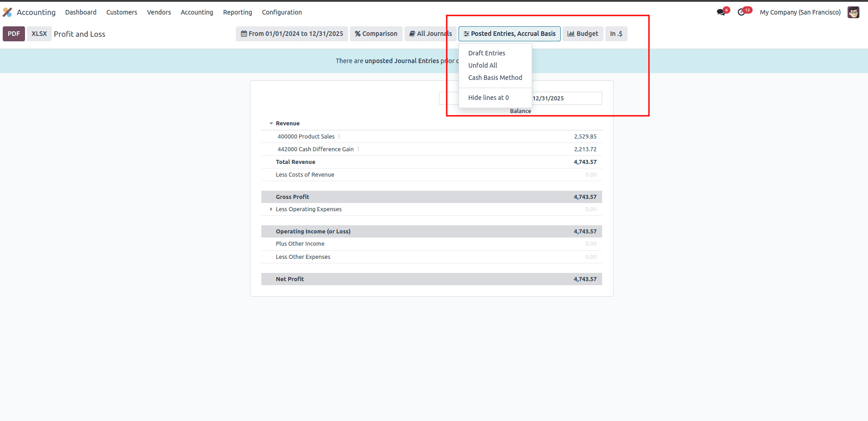
Task: Click the Profit and Loss report title
Action: coord(80,34)
